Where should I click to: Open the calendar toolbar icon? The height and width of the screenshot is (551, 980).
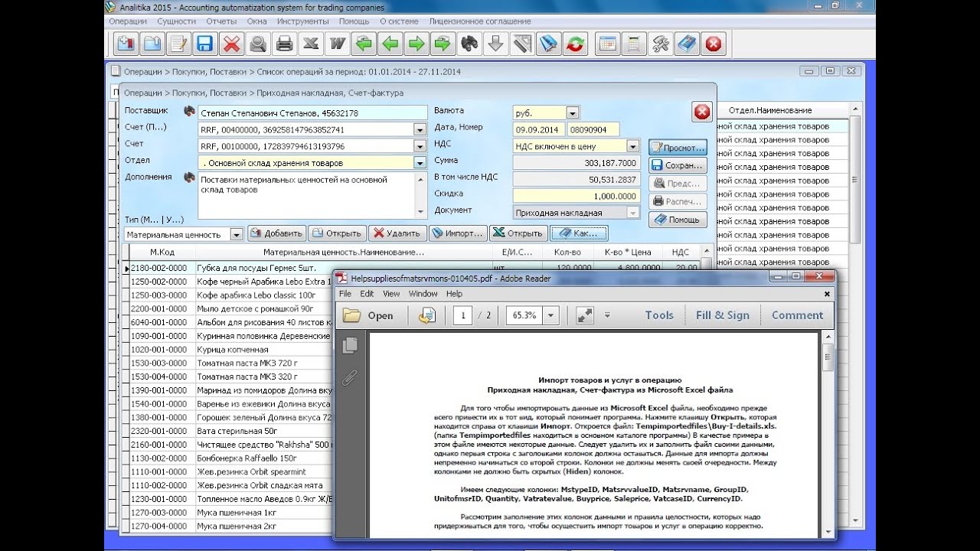pos(607,44)
